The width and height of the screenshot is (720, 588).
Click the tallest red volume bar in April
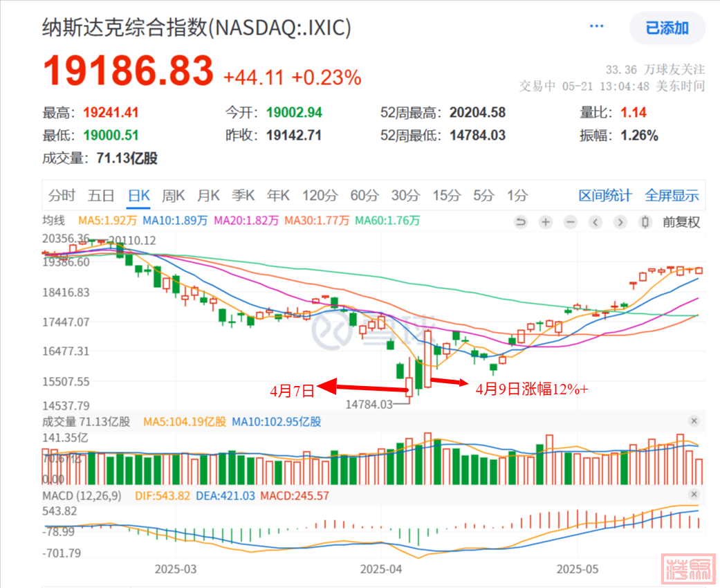click(x=428, y=459)
